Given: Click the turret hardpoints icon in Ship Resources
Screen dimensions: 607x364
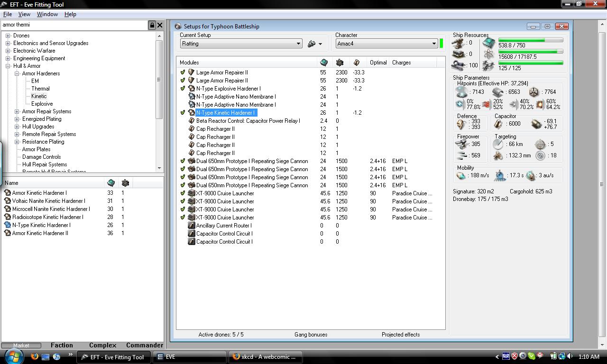Looking at the screenshot, I should 458,43.
